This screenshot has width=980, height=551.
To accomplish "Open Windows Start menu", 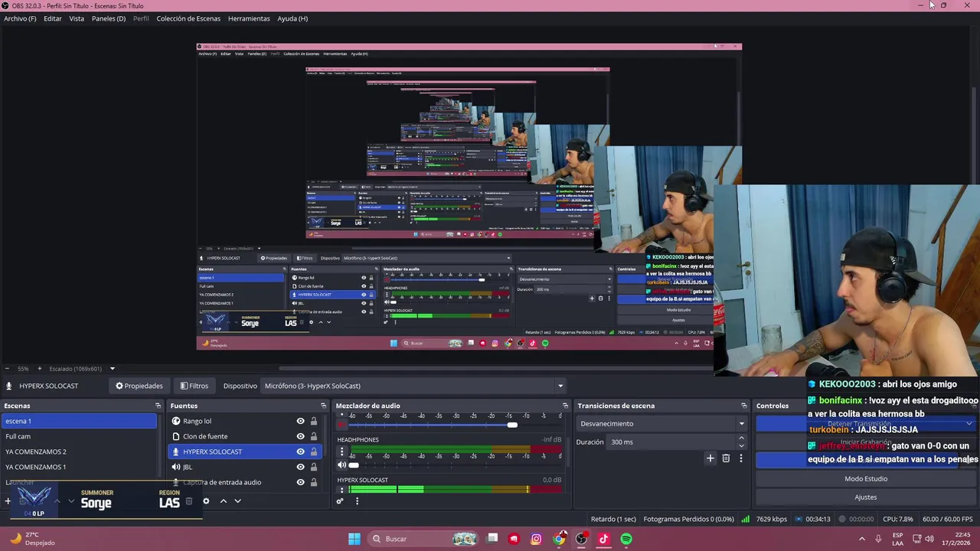I will coord(354,539).
